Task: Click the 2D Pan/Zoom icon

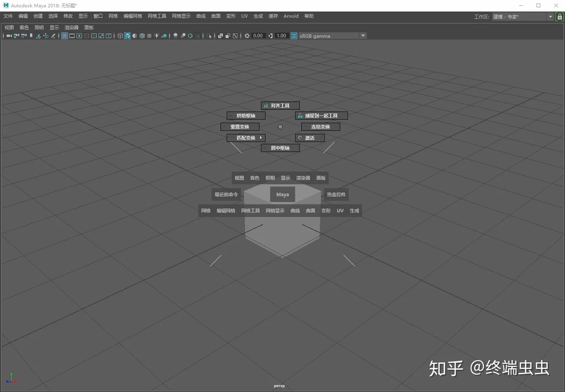Action: tap(46, 36)
